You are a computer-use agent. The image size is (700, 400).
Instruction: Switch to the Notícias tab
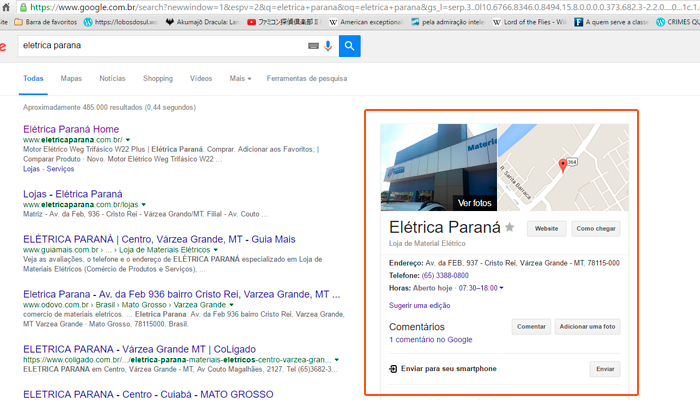[112, 79]
